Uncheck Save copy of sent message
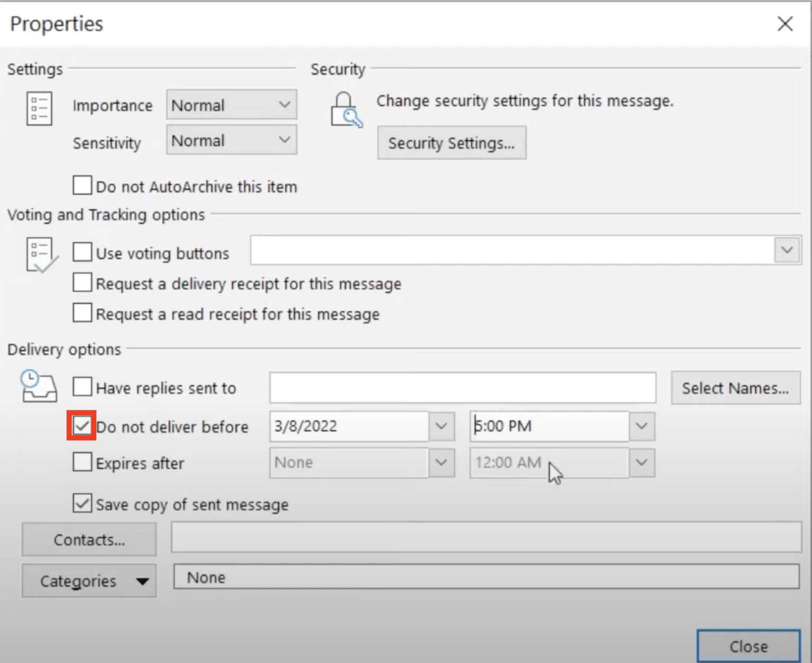This screenshot has width=812, height=663. tap(81, 503)
